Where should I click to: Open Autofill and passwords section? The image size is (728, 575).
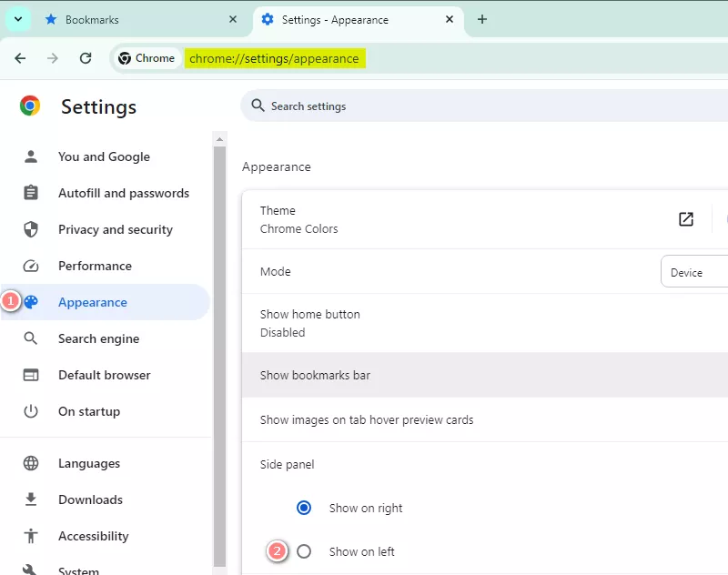pos(104,193)
